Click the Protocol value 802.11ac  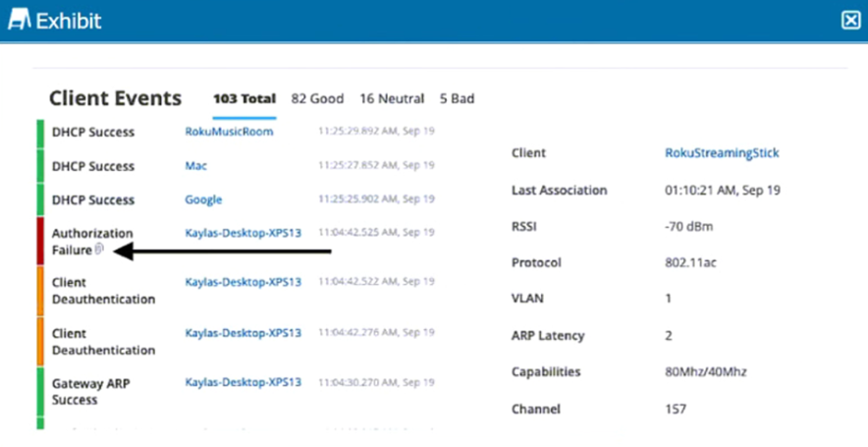690,262
